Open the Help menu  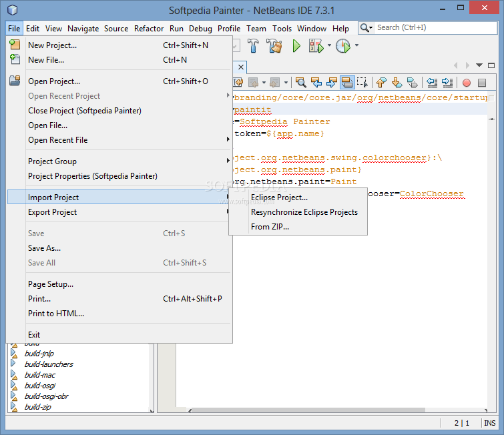pos(340,29)
